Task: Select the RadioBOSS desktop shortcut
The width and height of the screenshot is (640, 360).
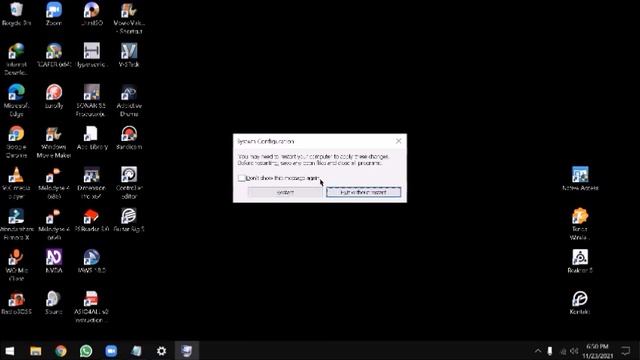Action: point(16,302)
